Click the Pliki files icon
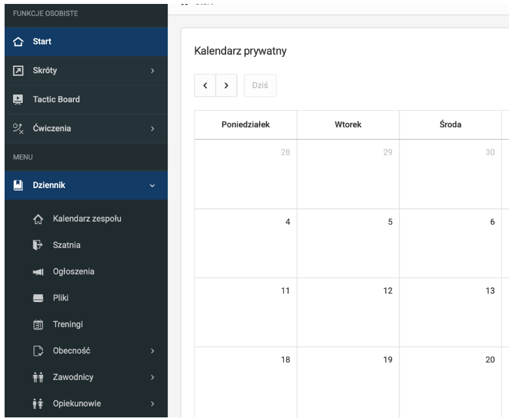The height and width of the screenshot is (420, 509). pos(38,298)
